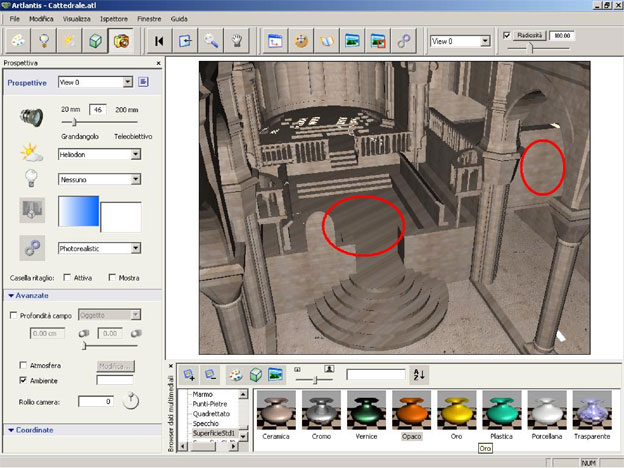Click the sun and cloud Heliodon icon
624x468 pixels.
tap(31, 153)
